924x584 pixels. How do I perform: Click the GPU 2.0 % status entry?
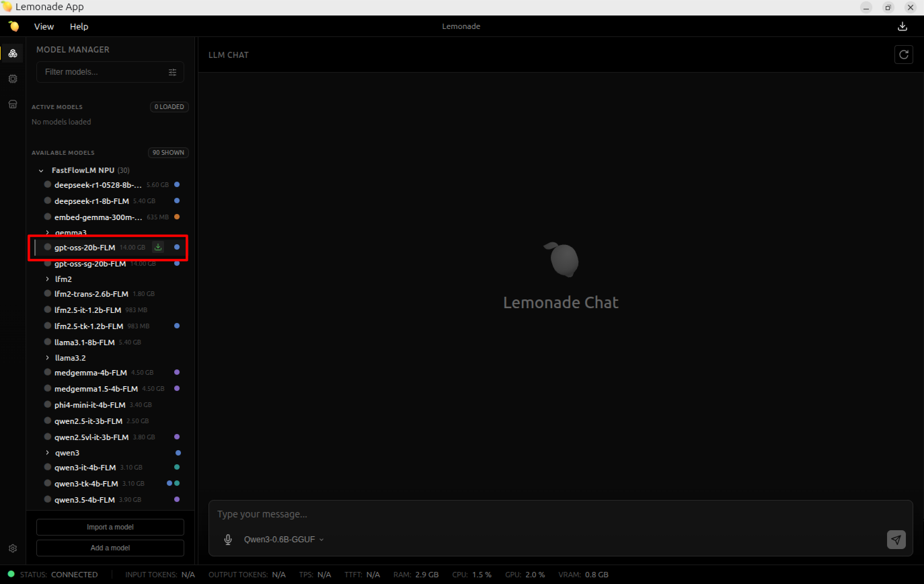[525, 575]
